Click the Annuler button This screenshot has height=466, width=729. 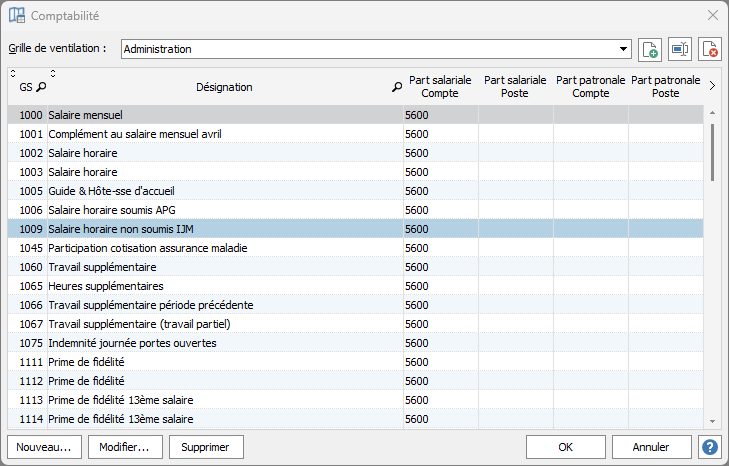(652, 447)
